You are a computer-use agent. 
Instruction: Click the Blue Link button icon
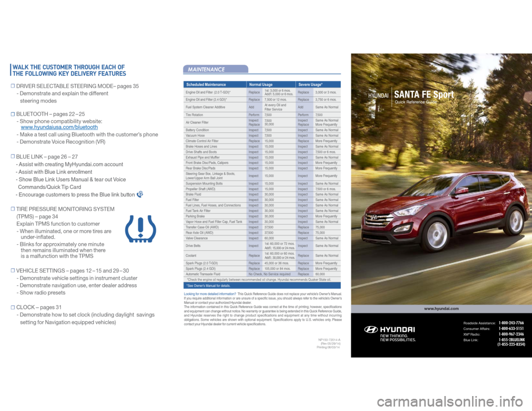coord(140,194)
